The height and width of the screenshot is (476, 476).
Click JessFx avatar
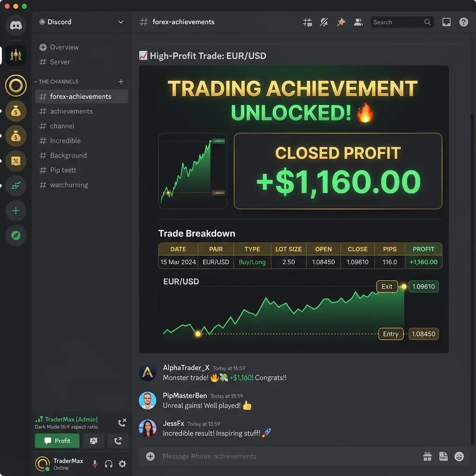(147, 428)
